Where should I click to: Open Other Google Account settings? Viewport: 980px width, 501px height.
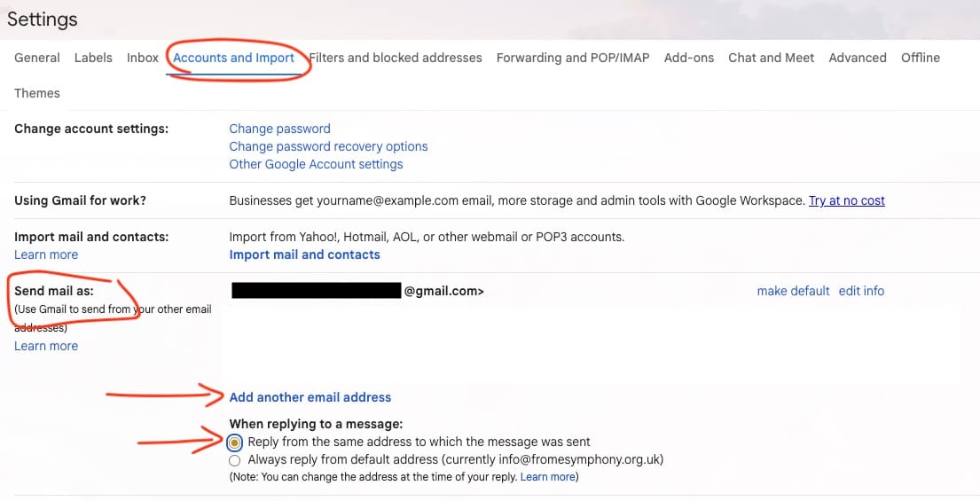[x=316, y=164]
